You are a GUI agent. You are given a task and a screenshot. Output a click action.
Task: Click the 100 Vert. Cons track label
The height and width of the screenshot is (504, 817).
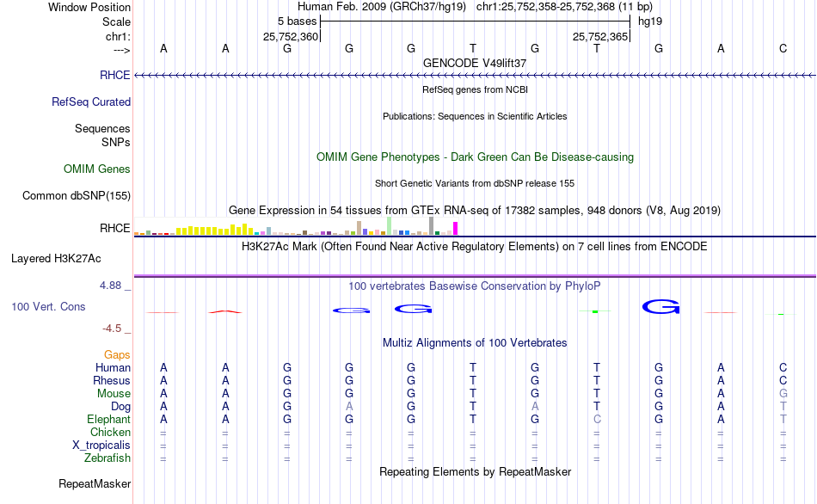(x=48, y=306)
